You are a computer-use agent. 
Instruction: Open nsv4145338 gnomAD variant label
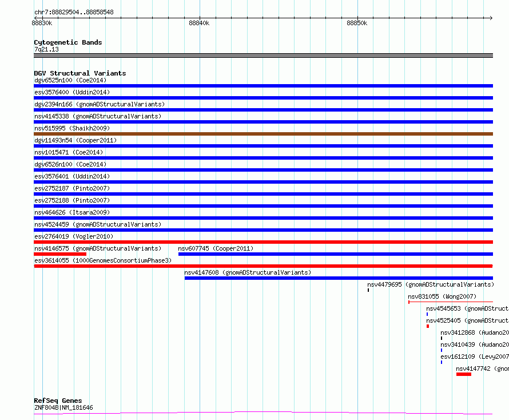[98, 116]
